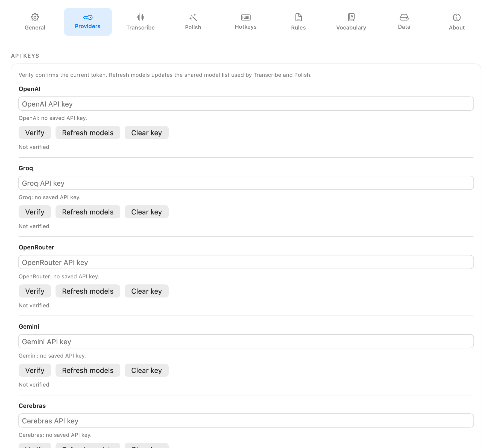492x448 pixels.
Task: Click the Gemini provider heading
Action: pos(29,327)
